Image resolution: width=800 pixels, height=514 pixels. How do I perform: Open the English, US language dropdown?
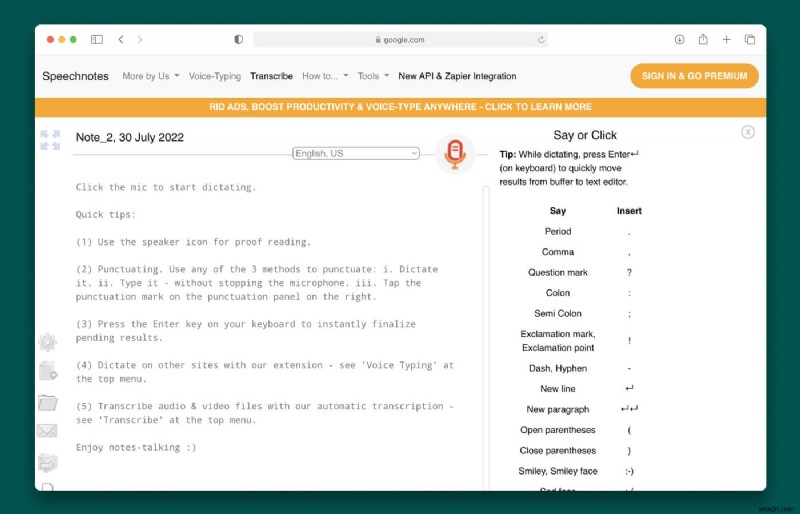[356, 153]
